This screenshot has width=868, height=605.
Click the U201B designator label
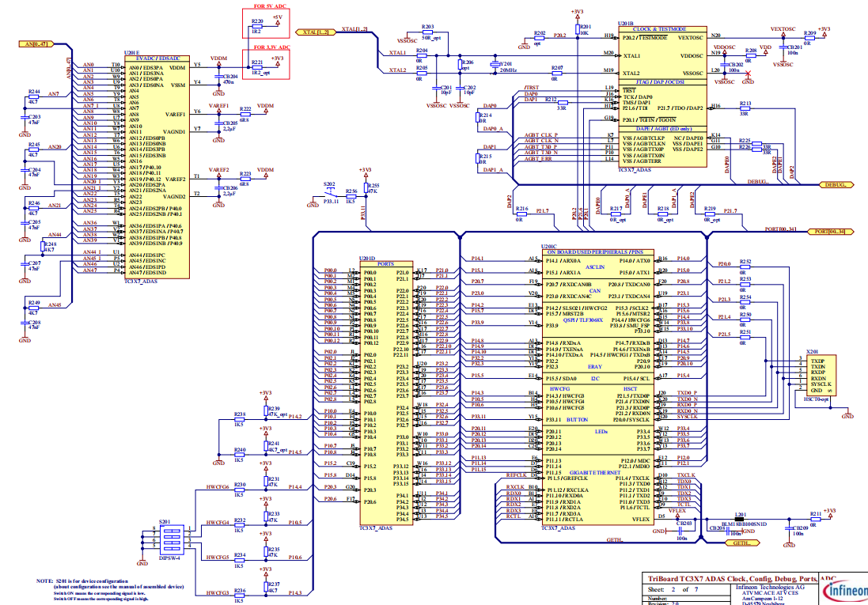(x=626, y=23)
